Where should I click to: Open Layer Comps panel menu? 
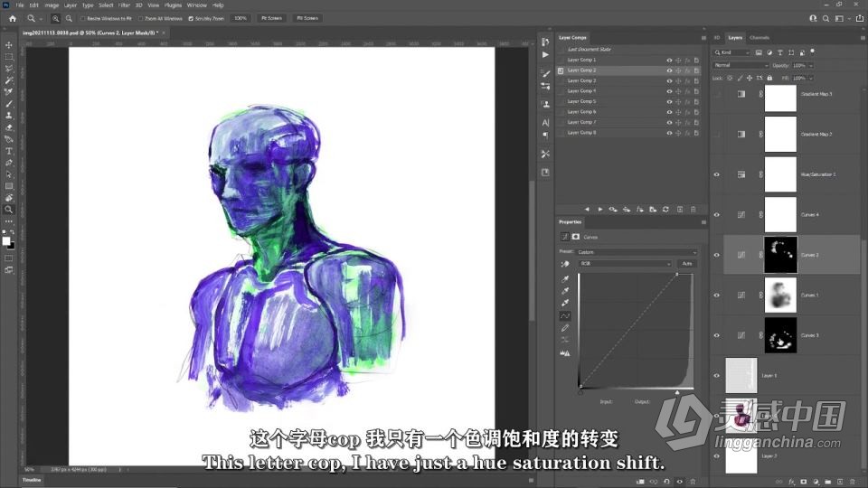coord(703,38)
